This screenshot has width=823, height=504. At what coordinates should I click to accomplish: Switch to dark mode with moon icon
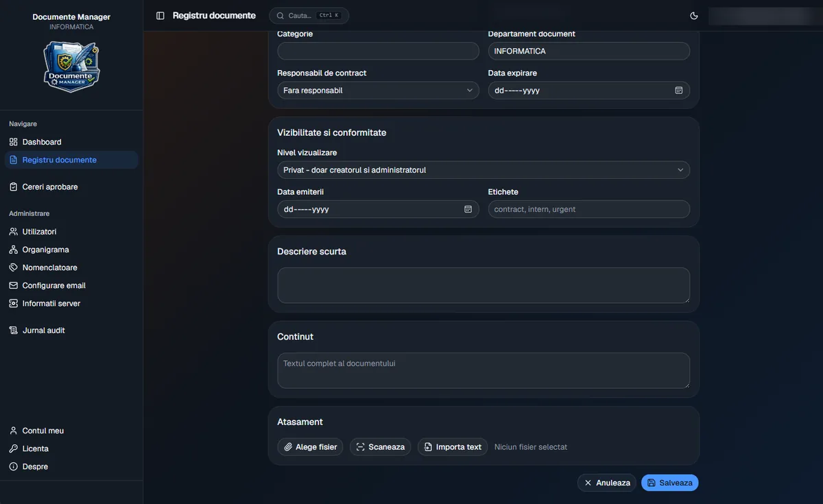point(694,16)
